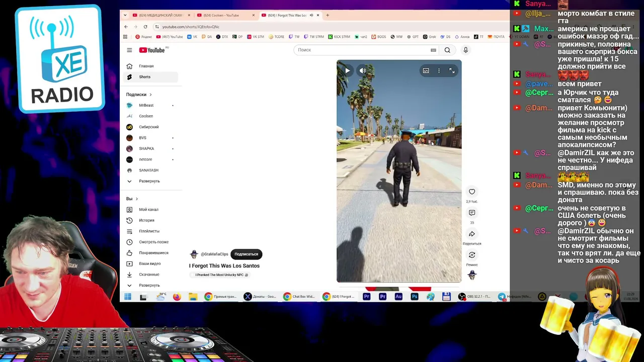Viewport: 644px width, 362px height.
Task: Open Смотреть позже list
Action: (151, 242)
